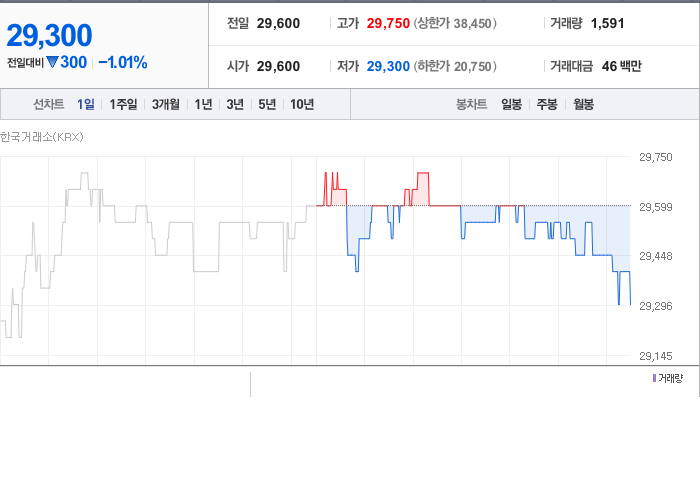Click the 전일 value 29,600
Image resolution: width=700 pixels, height=490 pixels.
[278, 23]
